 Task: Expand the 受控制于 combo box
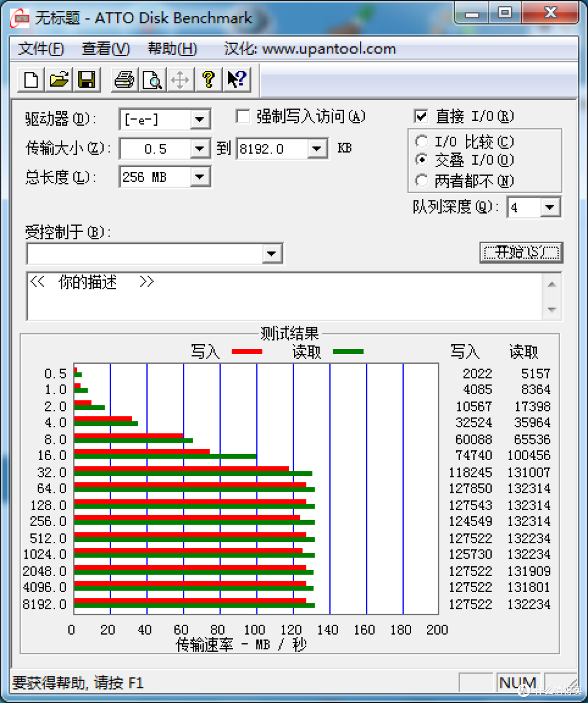(x=272, y=253)
